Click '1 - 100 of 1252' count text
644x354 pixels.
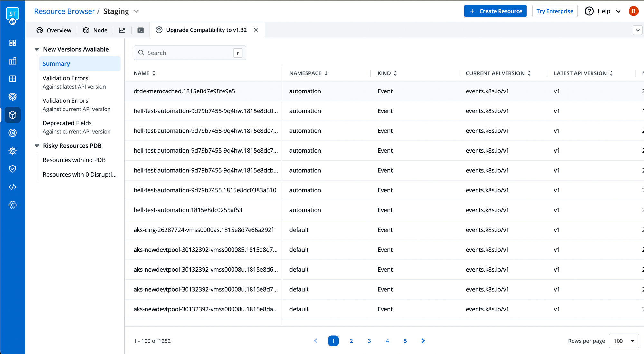152,341
